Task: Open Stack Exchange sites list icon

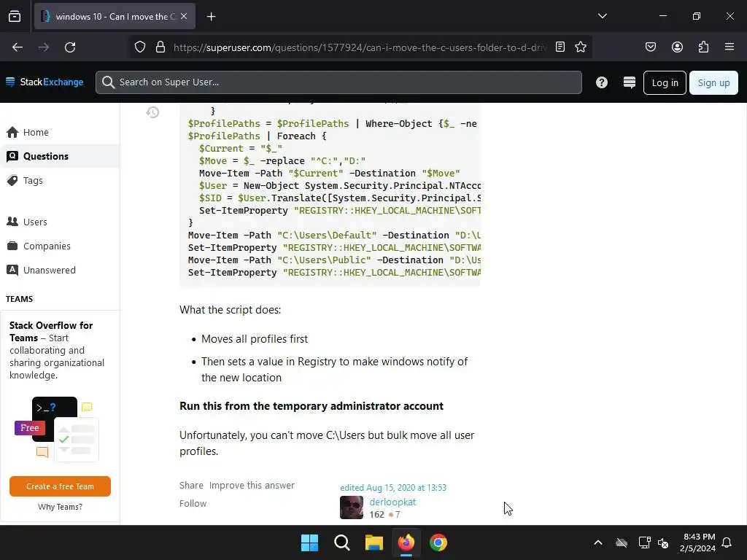Action: coord(630,82)
